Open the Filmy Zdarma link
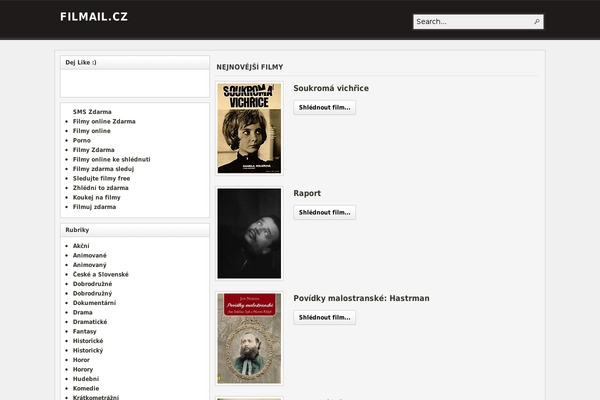 pos(93,150)
